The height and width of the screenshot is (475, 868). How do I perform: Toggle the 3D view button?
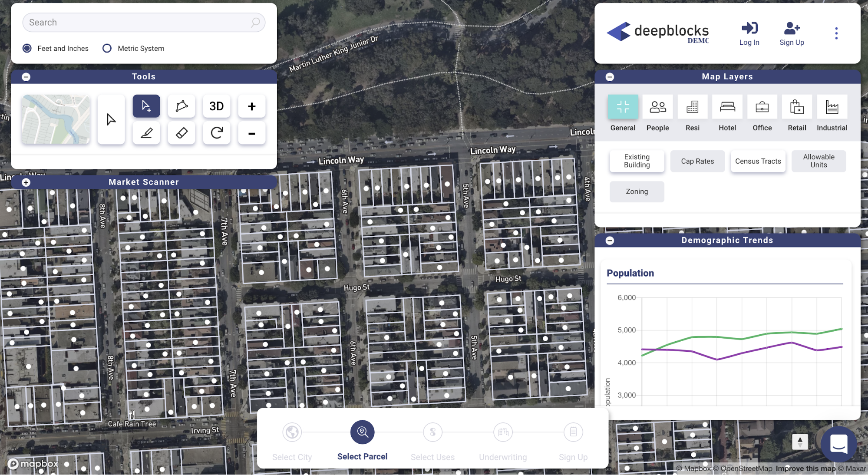click(216, 106)
